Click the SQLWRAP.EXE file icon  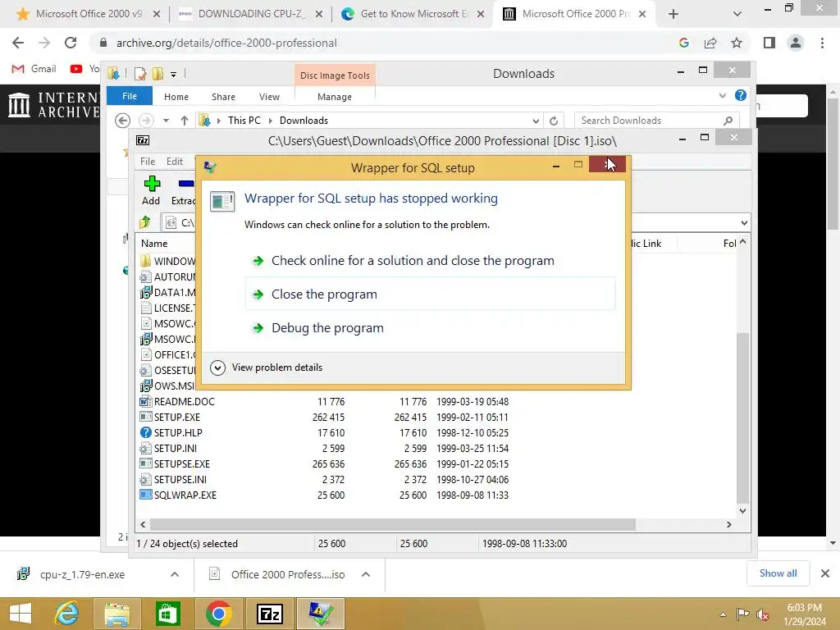click(145, 495)
